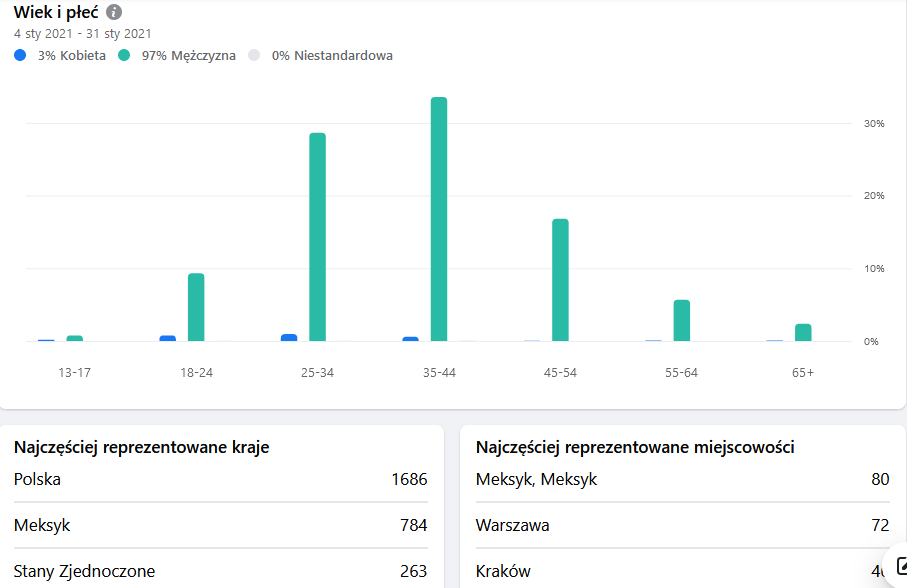Select the Meksyk country row
907x588 pixels.
pyautogui.click(x=220, y=525)
